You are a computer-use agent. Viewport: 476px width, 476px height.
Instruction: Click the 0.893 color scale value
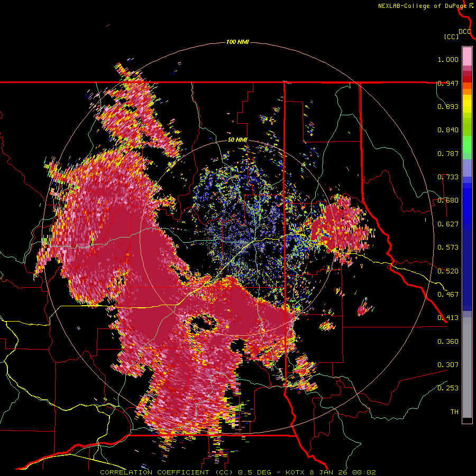point(448,106)
